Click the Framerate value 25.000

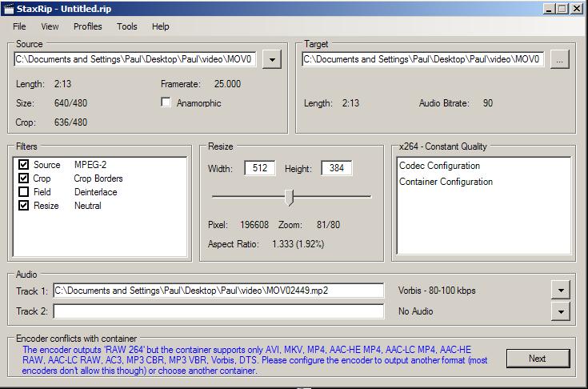[228, 84]
